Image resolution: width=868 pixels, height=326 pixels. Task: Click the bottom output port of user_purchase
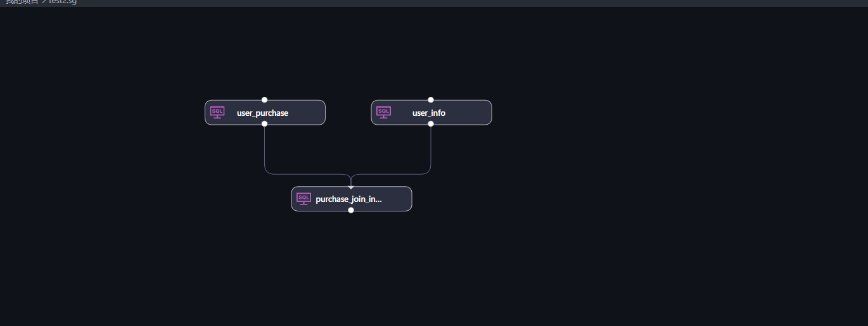[x=264, y=124]
